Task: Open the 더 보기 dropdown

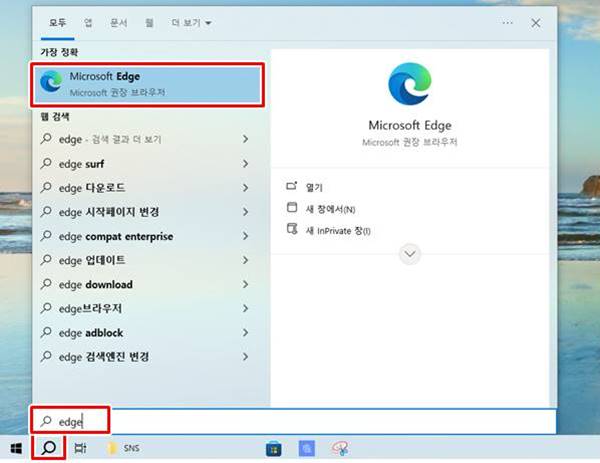Action: 191,23
